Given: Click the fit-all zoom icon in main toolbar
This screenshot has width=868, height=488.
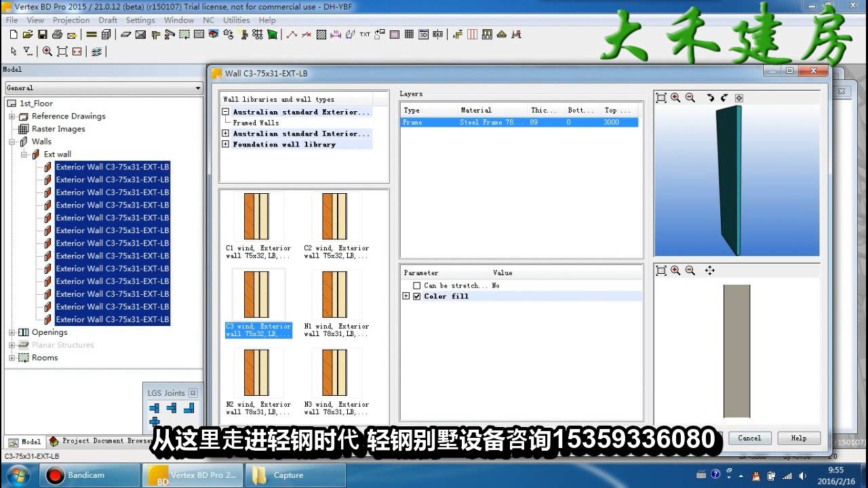Looking at the screenshot, I should (62, 51).
